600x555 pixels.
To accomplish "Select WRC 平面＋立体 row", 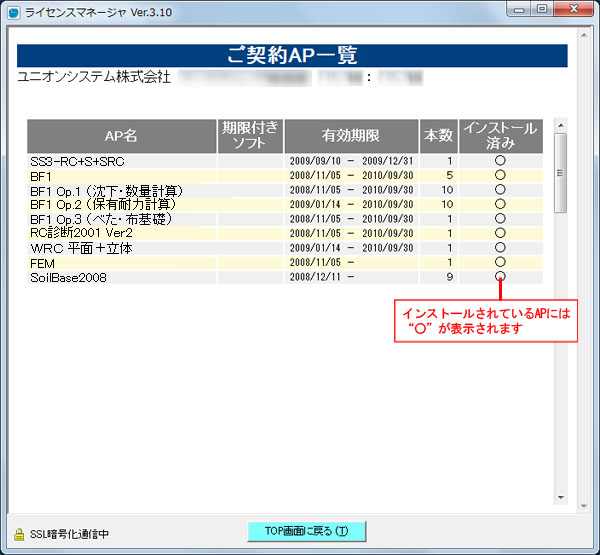I will 285,248.
